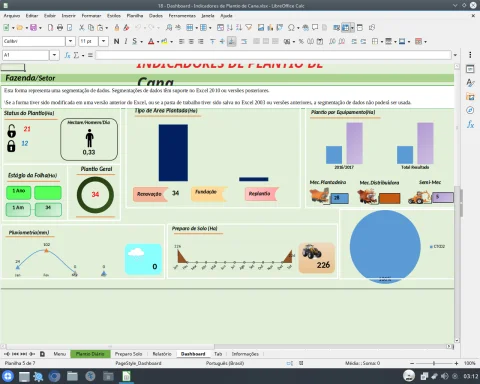Open the Formatar menu
The image size is (480, 384).
click(x=91, y=16)
